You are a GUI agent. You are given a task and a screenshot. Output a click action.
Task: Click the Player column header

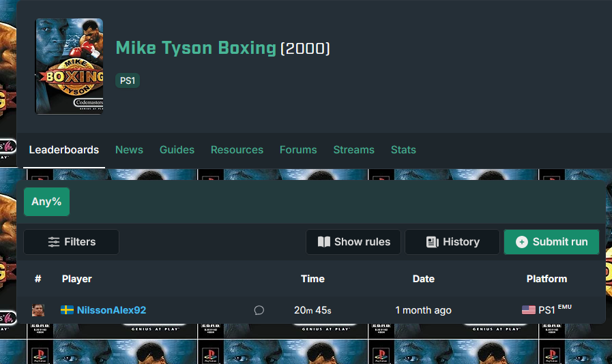click(x=77, y=279)
